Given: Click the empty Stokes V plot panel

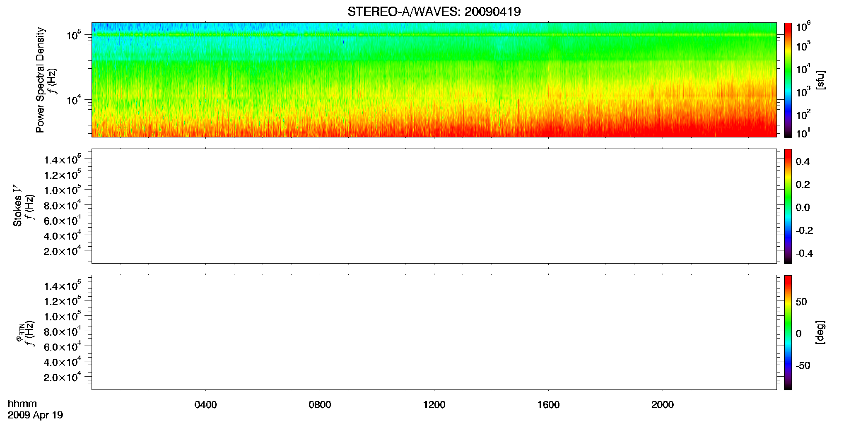Looking at the screenshot, I should click(x=434, y=206).
